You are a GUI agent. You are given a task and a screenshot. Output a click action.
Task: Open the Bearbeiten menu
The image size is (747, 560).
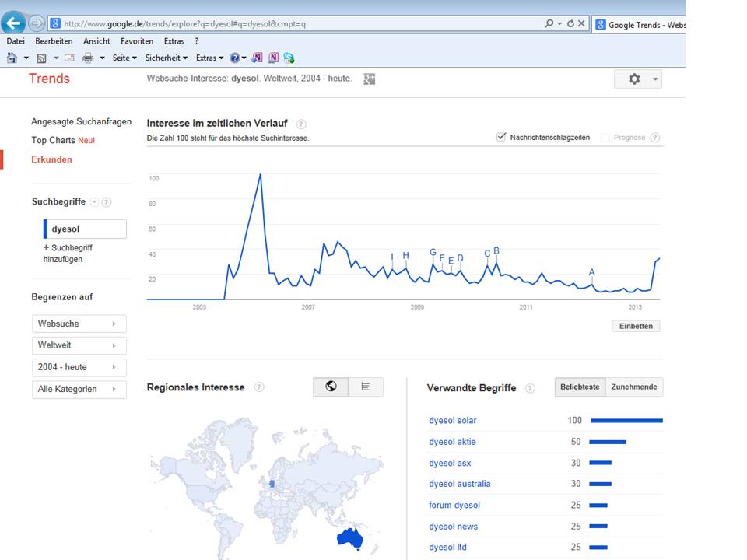[x=54, y=41]
